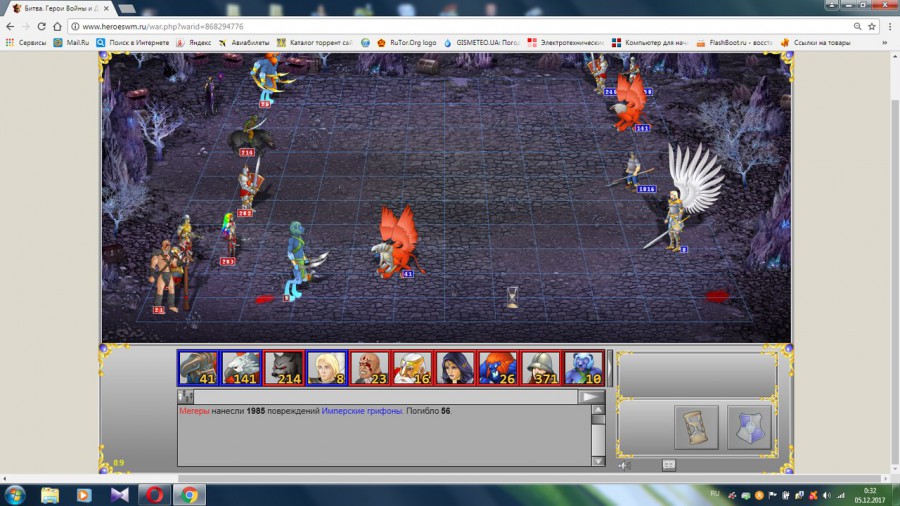The width and height of the screenshot is (900, 506).
Task: Click the rainbow-haired unit labeled 263
Action: (230, 237)
